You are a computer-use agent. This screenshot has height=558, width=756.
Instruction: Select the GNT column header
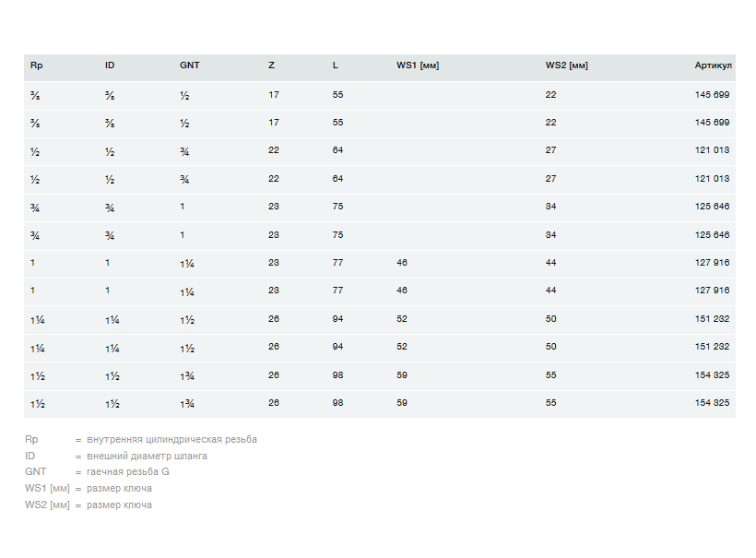[x=189, y=65]
